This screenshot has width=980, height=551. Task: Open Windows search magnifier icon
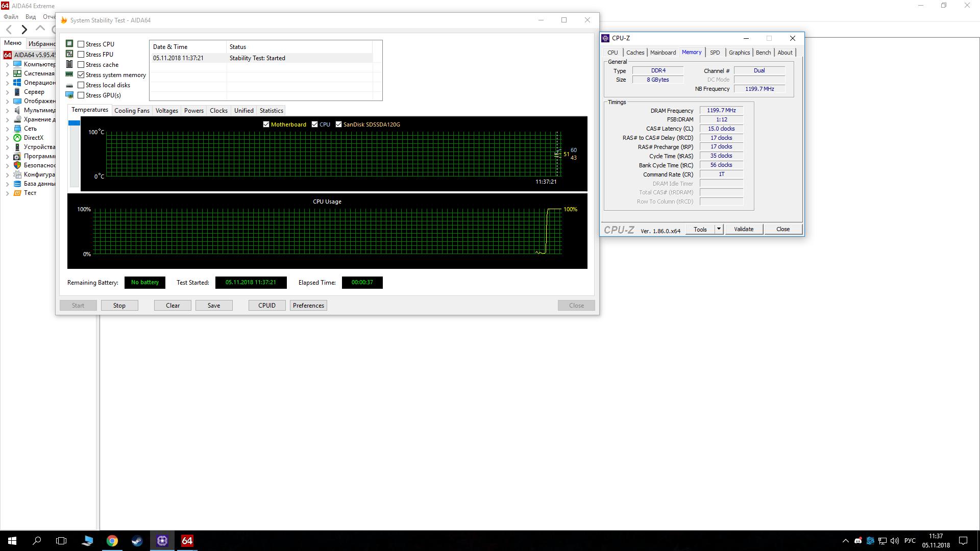[x=37, y=541]
